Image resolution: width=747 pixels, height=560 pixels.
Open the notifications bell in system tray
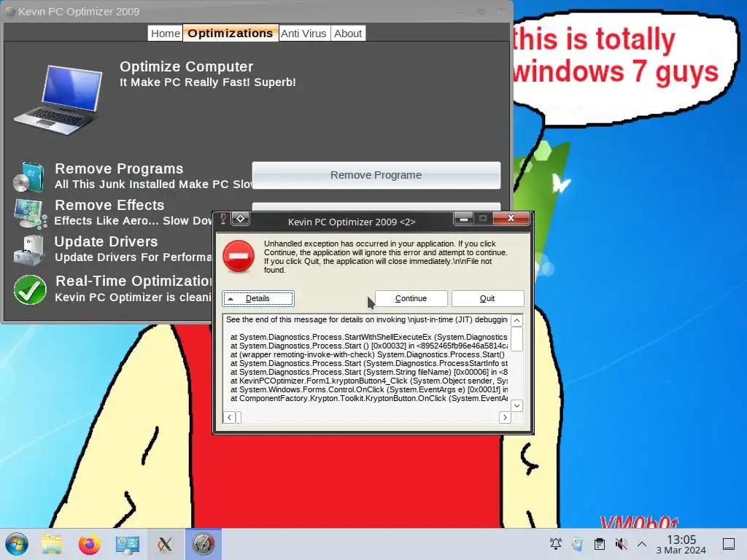[555, 544]
